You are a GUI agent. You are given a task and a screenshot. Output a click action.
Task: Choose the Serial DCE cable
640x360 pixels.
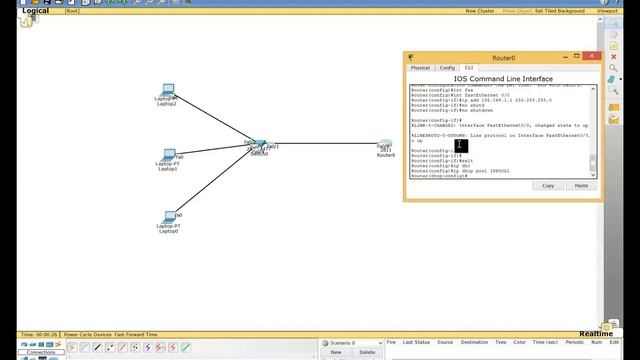(160, 347)
